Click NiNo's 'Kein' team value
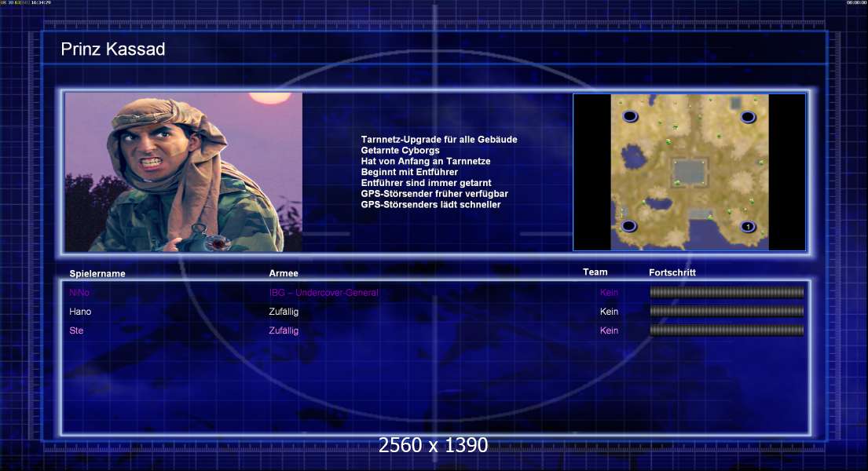Viewport: 868px width, 471px height. tap(609, 292)
